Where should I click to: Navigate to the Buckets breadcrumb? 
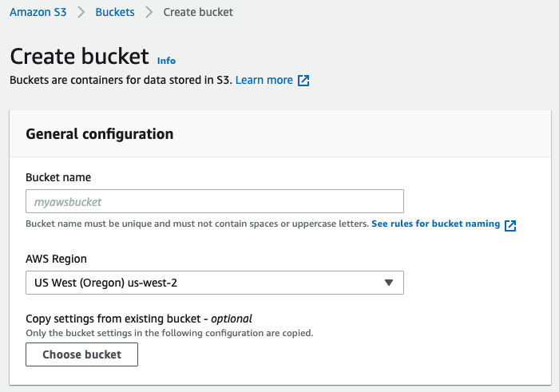[x=115, y=12]
